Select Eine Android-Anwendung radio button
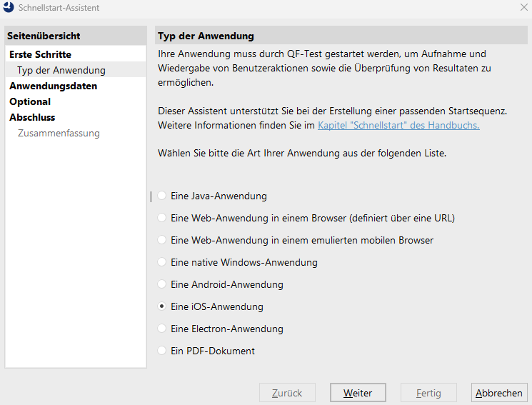The image size is (532, 405). (x=162, y=284)
